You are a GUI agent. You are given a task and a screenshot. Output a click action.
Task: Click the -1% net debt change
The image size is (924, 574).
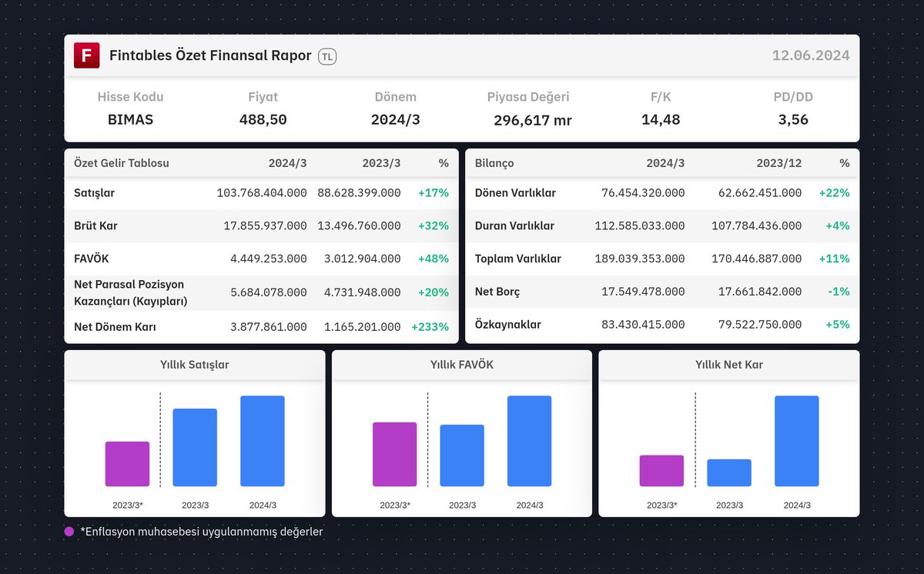838,292
